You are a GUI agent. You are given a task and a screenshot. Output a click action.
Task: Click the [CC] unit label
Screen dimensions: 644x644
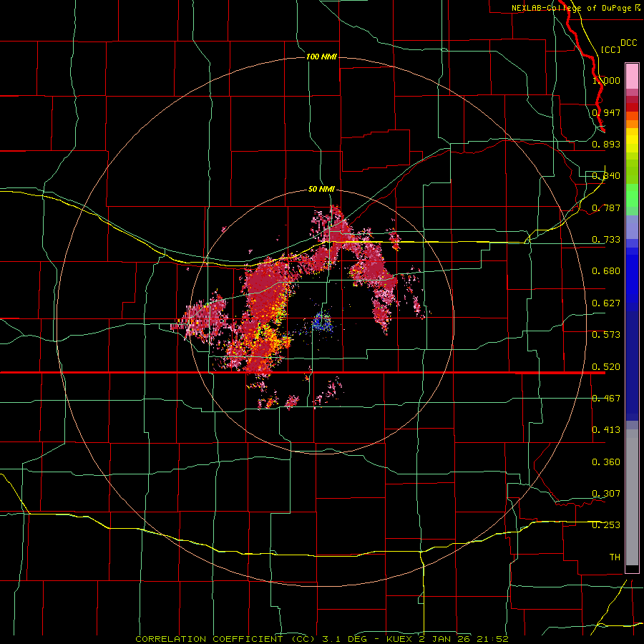[611, 49]
